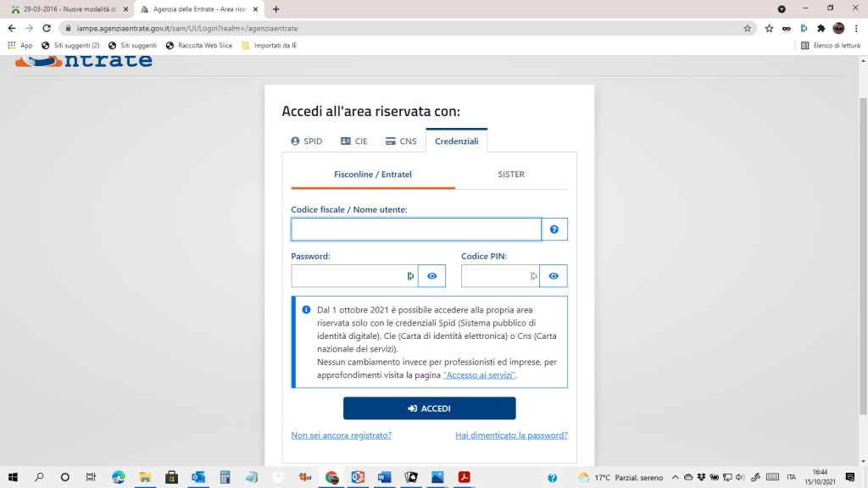This screenshot has height=488, width=868.
Task: Click the address bar URL
Action: [187, 28]
